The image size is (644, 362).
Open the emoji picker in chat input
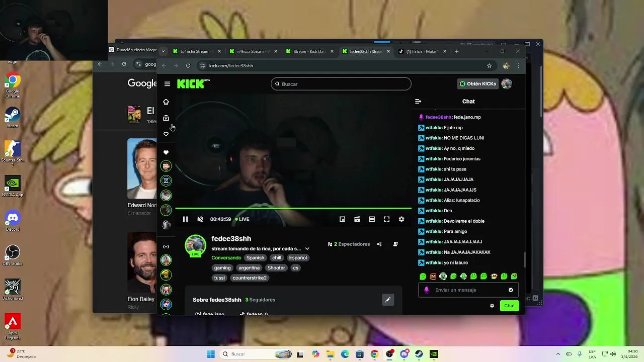point(511,290)
